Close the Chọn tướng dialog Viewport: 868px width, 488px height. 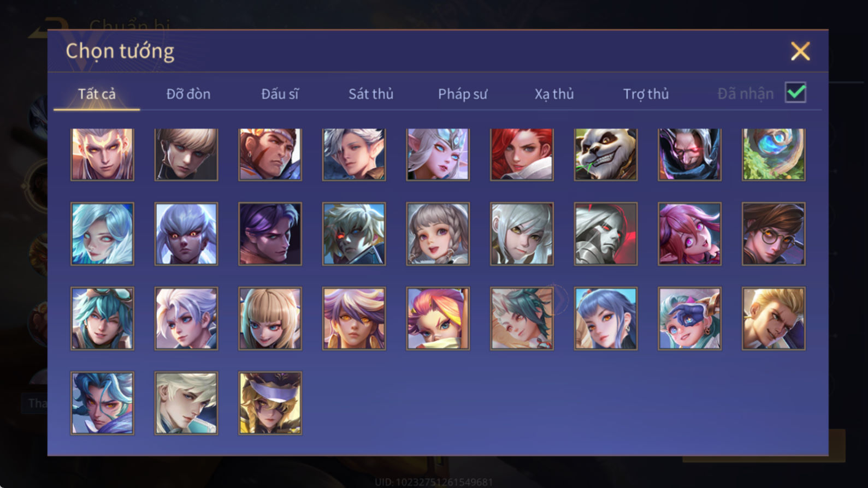coord(800,51)
